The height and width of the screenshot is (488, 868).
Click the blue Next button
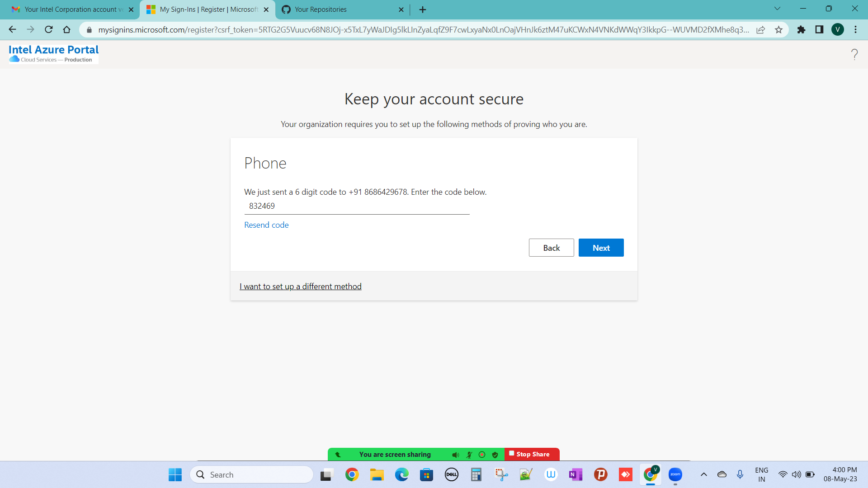pos(601,248)
